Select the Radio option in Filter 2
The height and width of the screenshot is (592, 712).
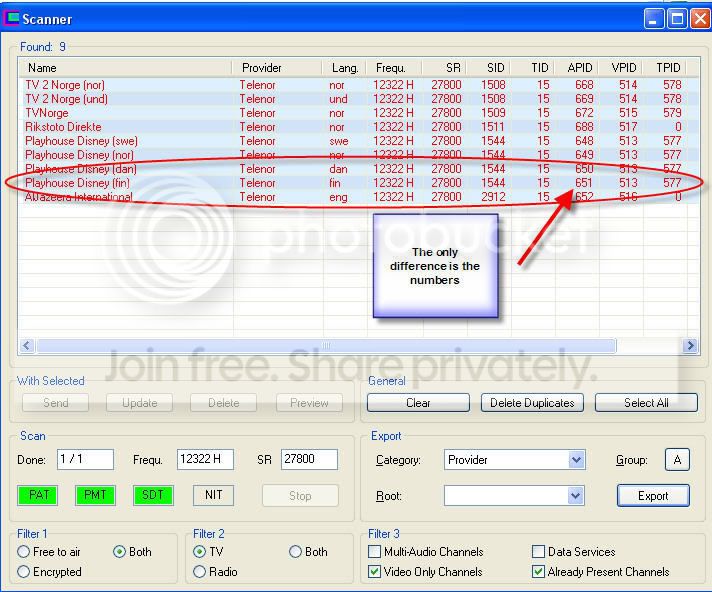pos(199,572)
